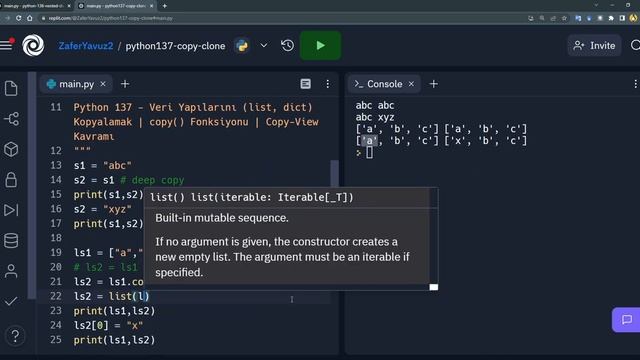Open the Help question mark icon
Image resolution: width=640 pixels, height=360 pixels.
[x=15, y=336]
